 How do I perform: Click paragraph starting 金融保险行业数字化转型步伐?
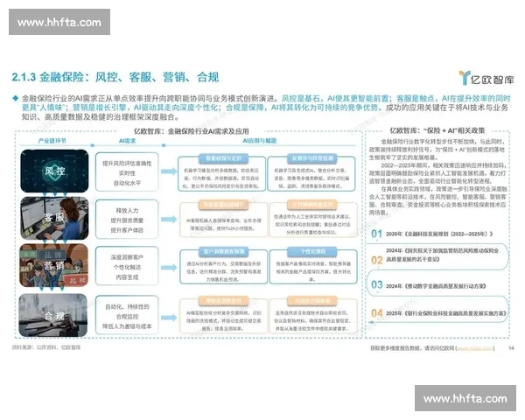[437, 150]
